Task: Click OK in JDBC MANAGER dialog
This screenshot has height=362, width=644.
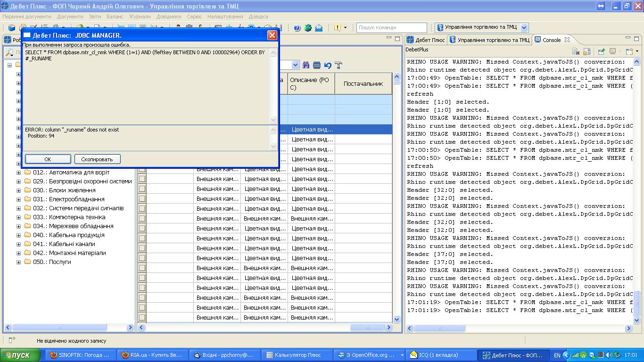Action: tap(48, 159)
